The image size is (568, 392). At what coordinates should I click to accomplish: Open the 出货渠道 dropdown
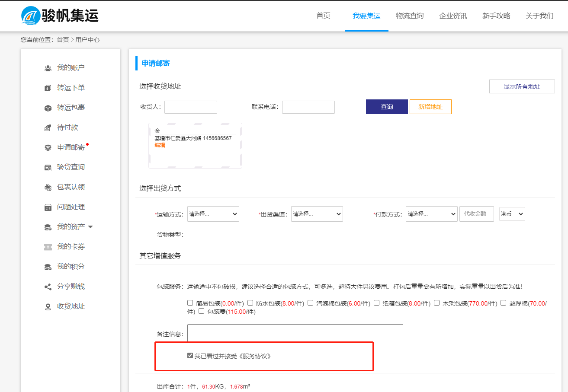pyautogui.click(x=317, y=214)
